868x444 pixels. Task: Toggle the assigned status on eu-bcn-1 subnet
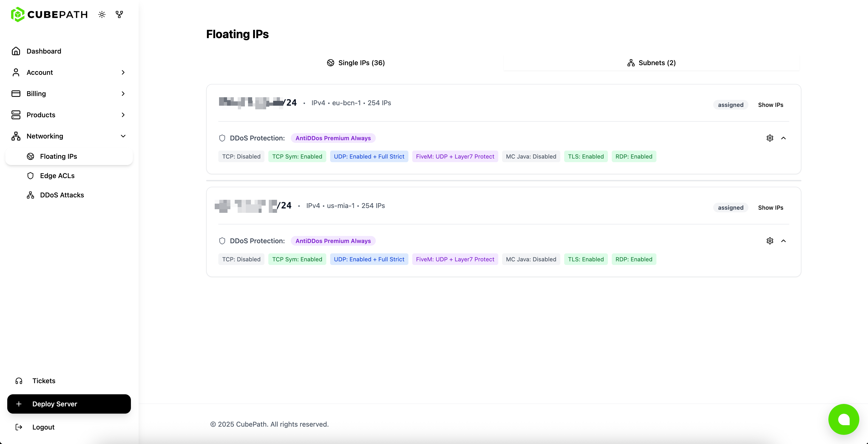point(730,105)
